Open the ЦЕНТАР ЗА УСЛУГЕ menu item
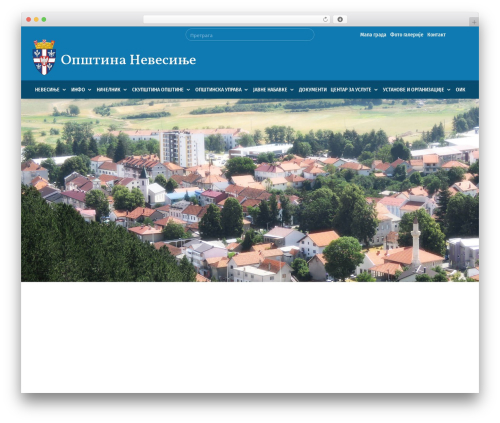This screenshot has width=500, height=423. tap(351, 90)
